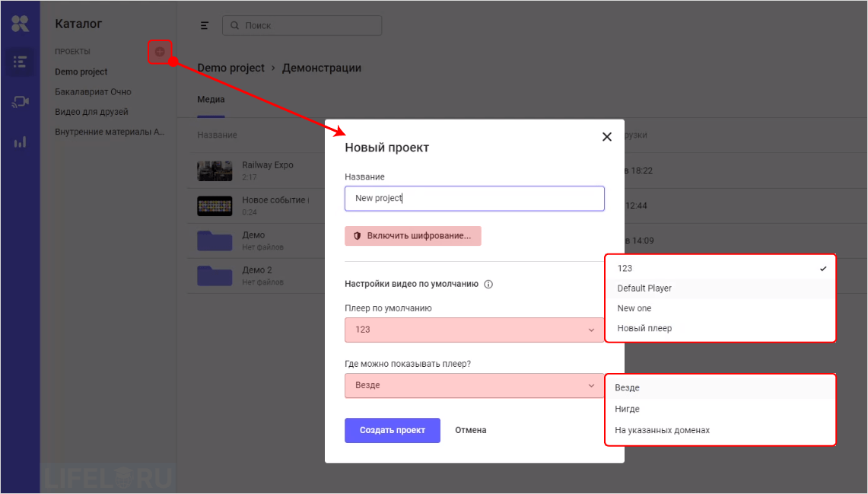Viewport: 868px width, 494px height.
Task: Click the 'Отмена' cancel link
Action: [x=471, y=430]
